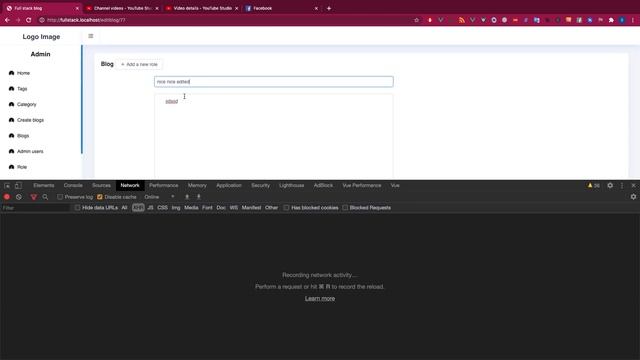Viewport: 640px width, 360px height.
Task: Click inside the blog content editor area
Action: click(274, 136)
